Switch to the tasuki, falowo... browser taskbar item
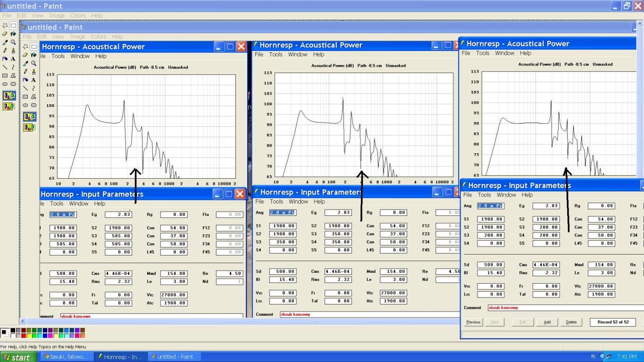644x362 pixels. [x=66, y=357]
